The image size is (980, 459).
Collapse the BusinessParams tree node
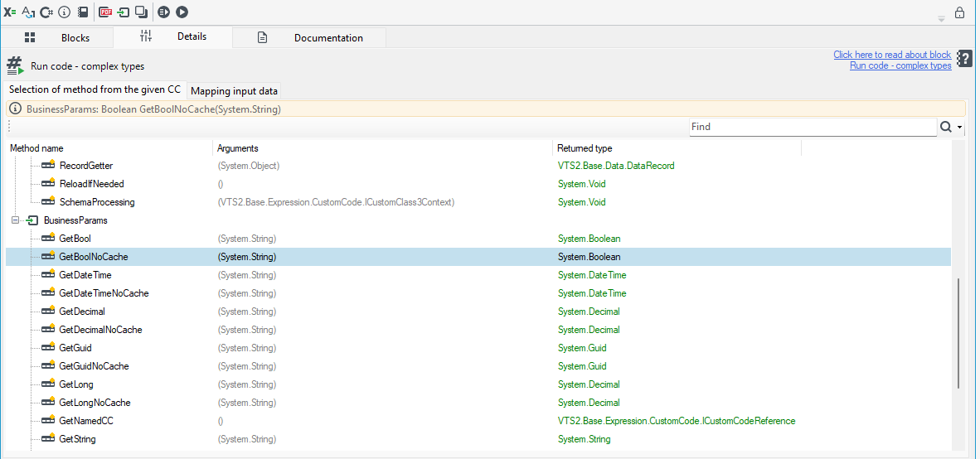click(x=15, y=220)
